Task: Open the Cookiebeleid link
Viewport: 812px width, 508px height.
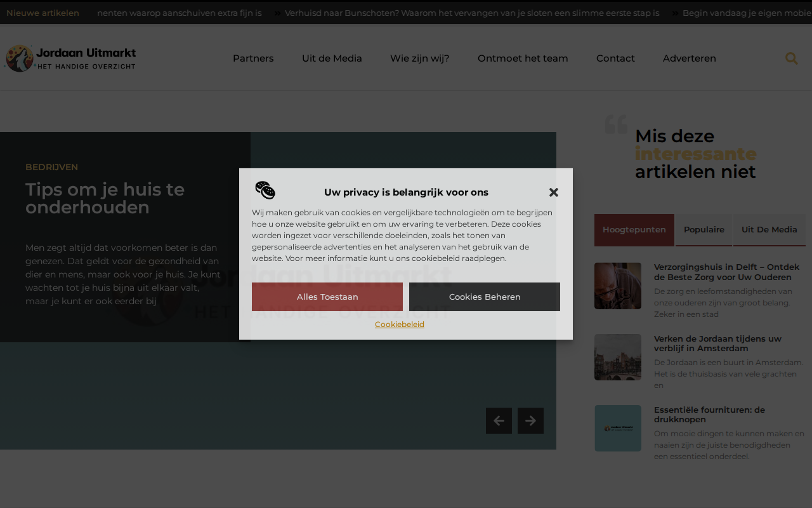Action: click(400, 324)
